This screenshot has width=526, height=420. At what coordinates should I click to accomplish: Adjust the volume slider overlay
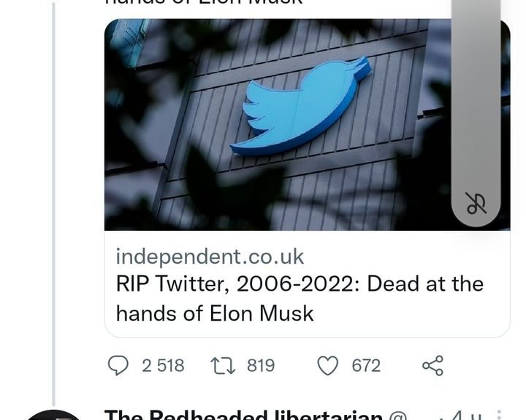click(x=476, y=95)
